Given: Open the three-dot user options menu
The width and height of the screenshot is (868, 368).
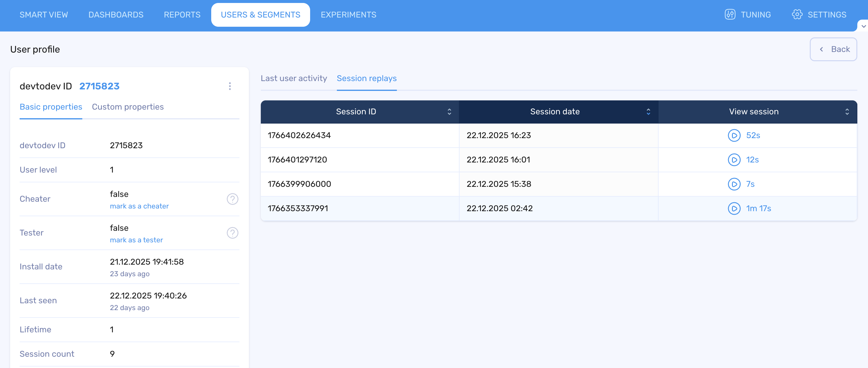Looking at the screenshot, I should 230,86.
